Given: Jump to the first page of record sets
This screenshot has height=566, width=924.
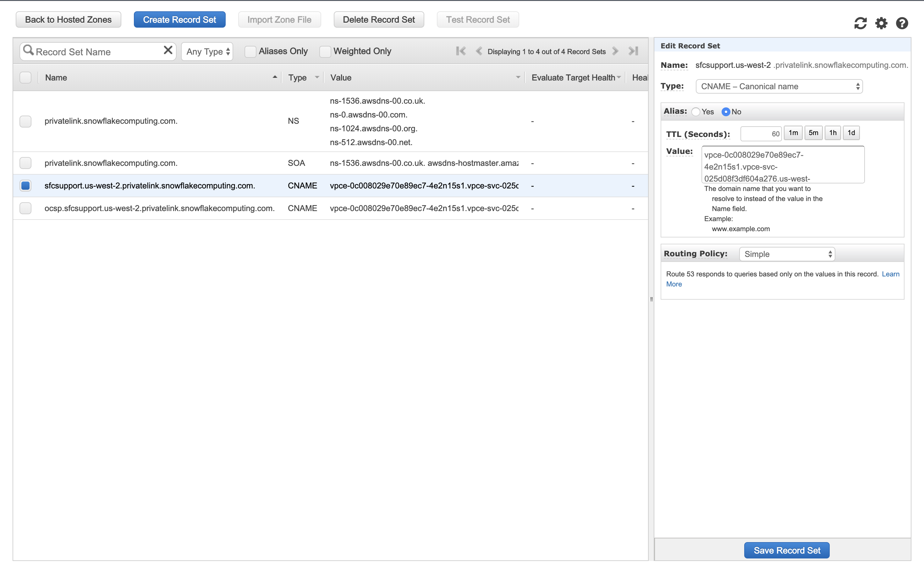Looking at the screenshot, I should 461,51.
